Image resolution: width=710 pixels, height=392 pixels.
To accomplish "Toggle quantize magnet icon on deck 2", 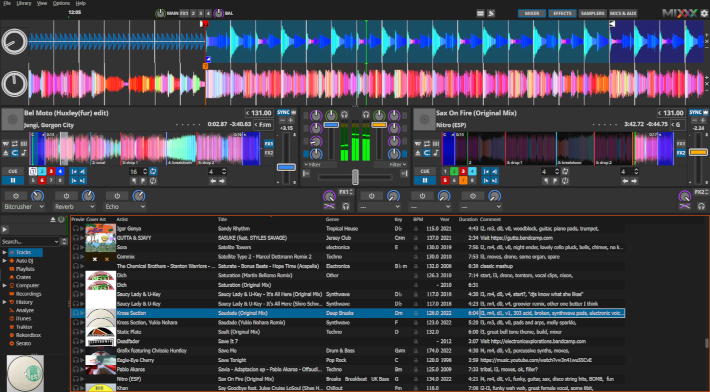I will coord(427,153).
